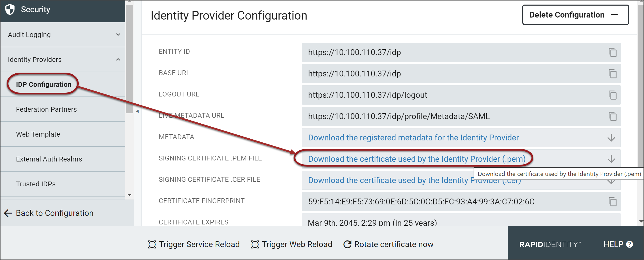This screenshot has height=260, width=644.
Task: Click the back arrow beside Back to Configuration
Action: click(8, 213)
